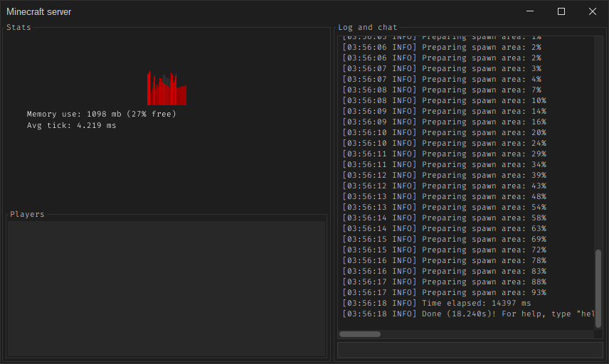The height and width of the screenshot is (364, 609).
Task: Close the Minecraft server window
Action: click(593, 11)
